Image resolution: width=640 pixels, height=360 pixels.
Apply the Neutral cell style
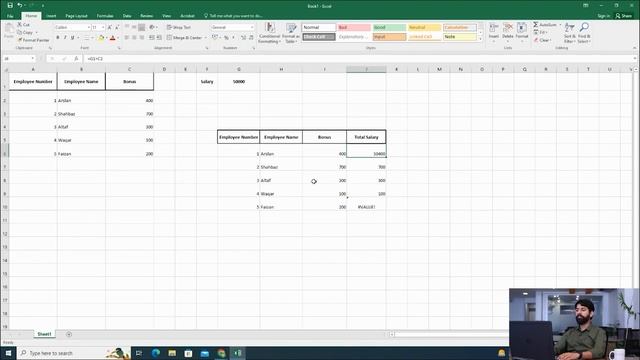(x=424, y=27)
